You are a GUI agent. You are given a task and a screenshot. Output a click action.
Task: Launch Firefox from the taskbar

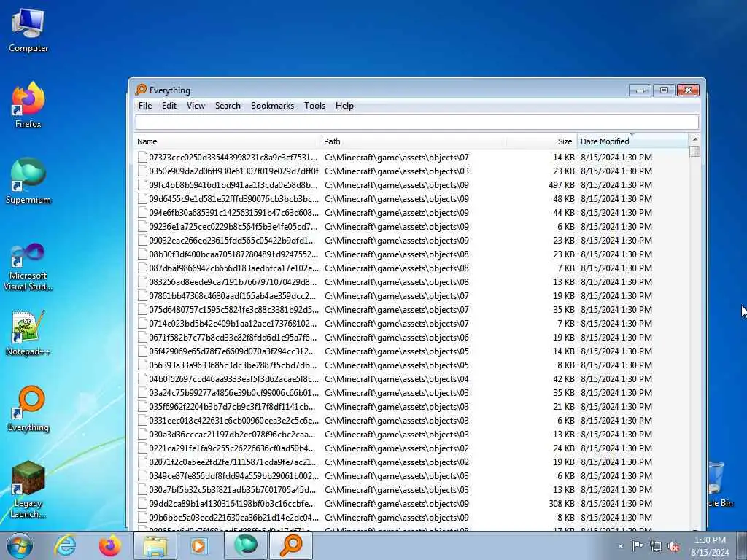coord(109,545)
